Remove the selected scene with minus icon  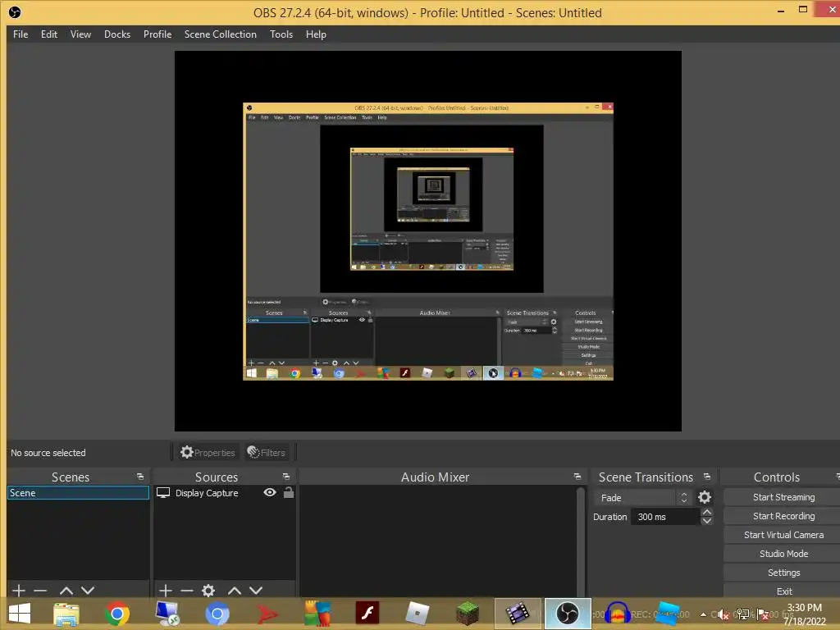(40, 591)
